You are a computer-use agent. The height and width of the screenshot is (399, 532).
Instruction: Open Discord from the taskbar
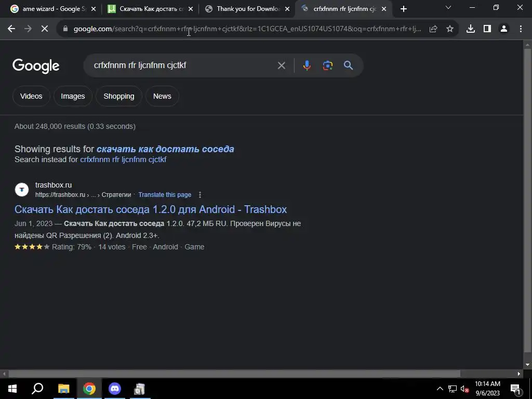(x=115, y=389)
